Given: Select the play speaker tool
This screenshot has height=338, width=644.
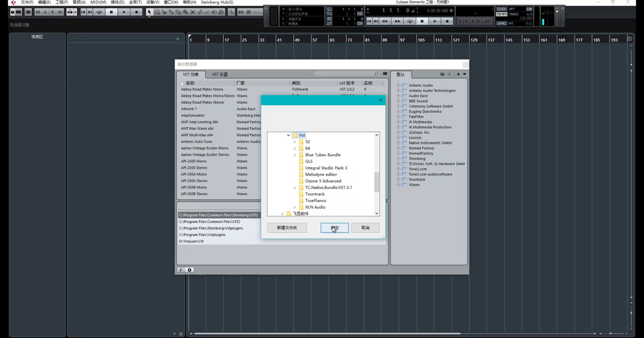Looking at the screenshot, I should (214, 12).
